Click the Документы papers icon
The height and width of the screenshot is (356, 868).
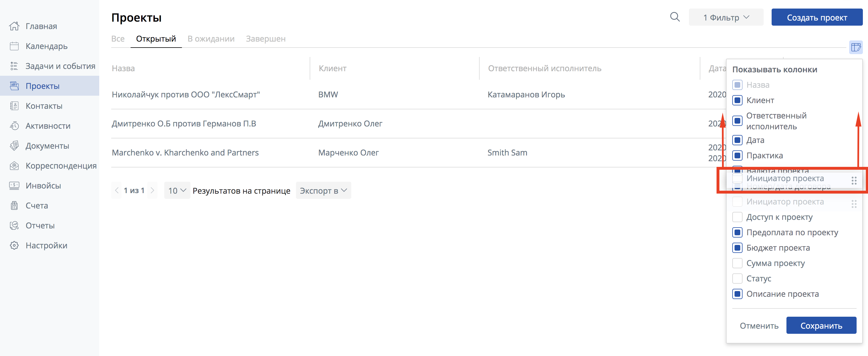pyautogui.click(x=14, y=146)
